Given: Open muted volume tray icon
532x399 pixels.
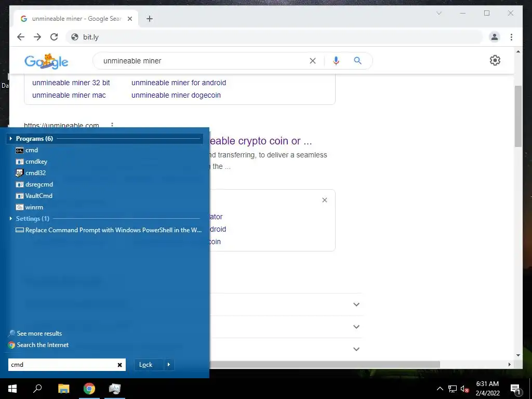Looking at the screenshot, I should [465, 389].
